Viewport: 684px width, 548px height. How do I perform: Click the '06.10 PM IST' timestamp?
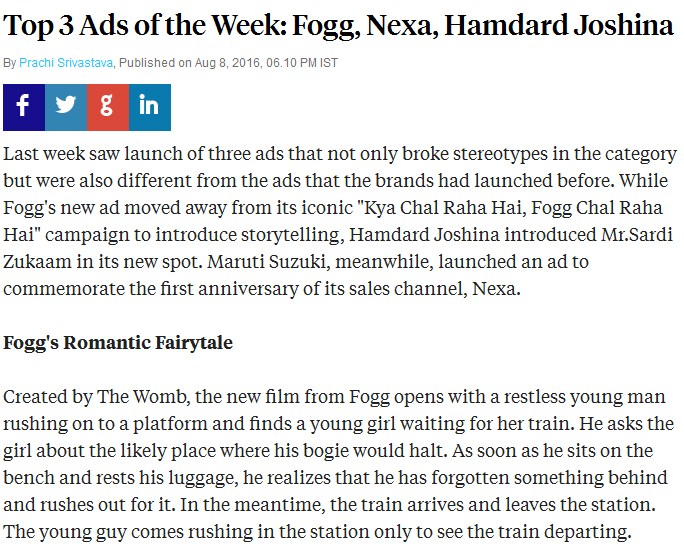click(302, 63)
